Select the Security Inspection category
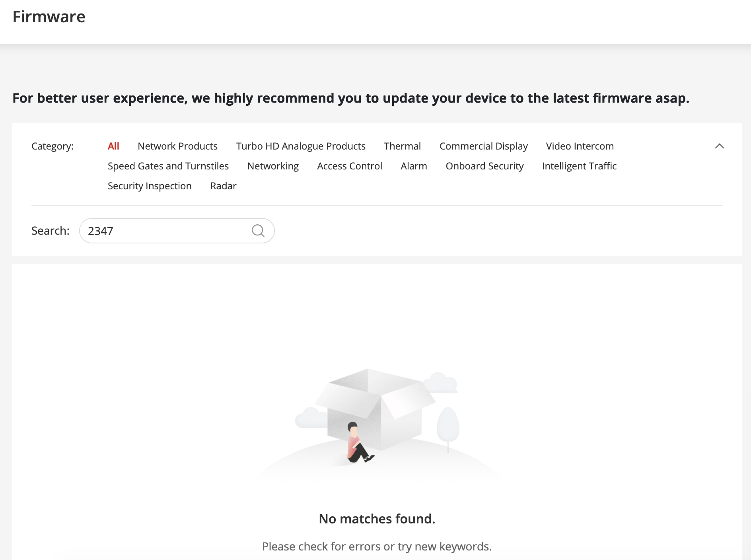751x560 pixels. pos(149,186)
